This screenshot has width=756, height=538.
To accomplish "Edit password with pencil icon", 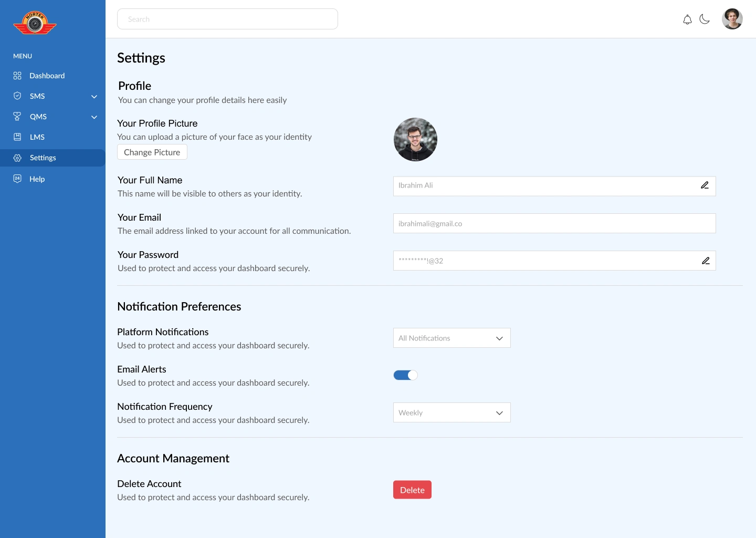I will [x=706, y=261].
